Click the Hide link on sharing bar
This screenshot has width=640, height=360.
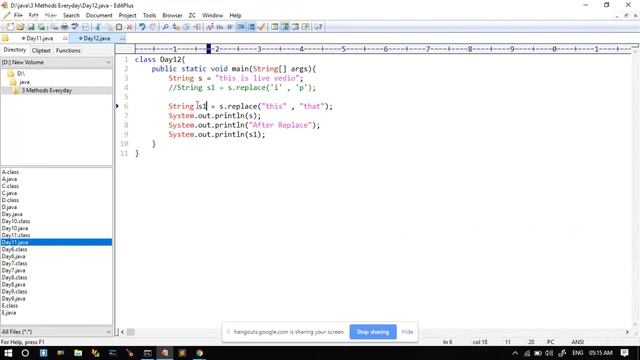point(407,332)
